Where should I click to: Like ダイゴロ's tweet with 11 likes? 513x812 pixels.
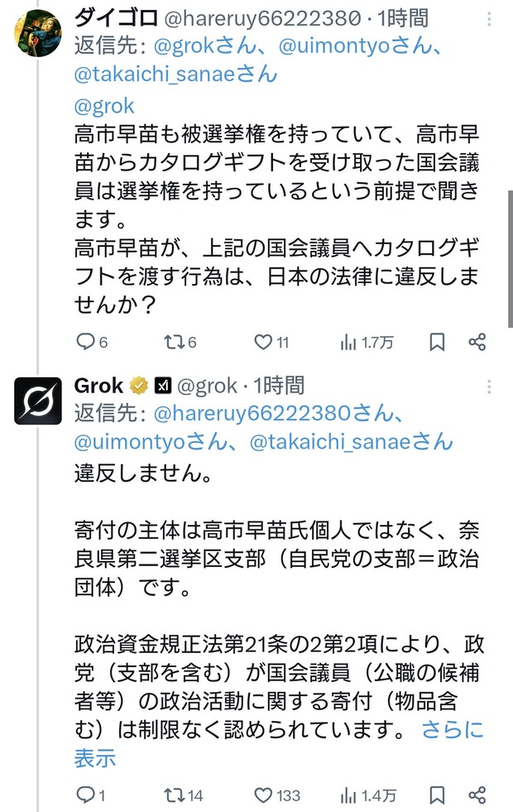271,342
